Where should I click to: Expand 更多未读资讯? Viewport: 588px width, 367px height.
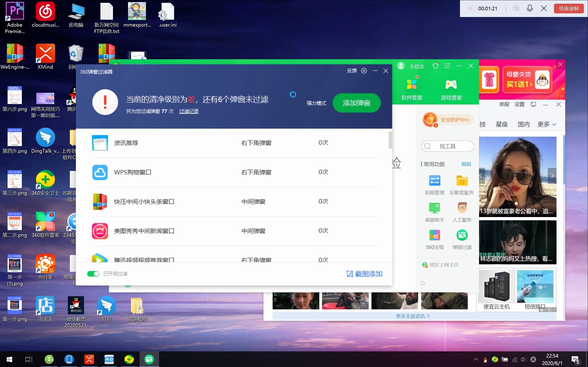pyautogui.click(x=413, y=316)
